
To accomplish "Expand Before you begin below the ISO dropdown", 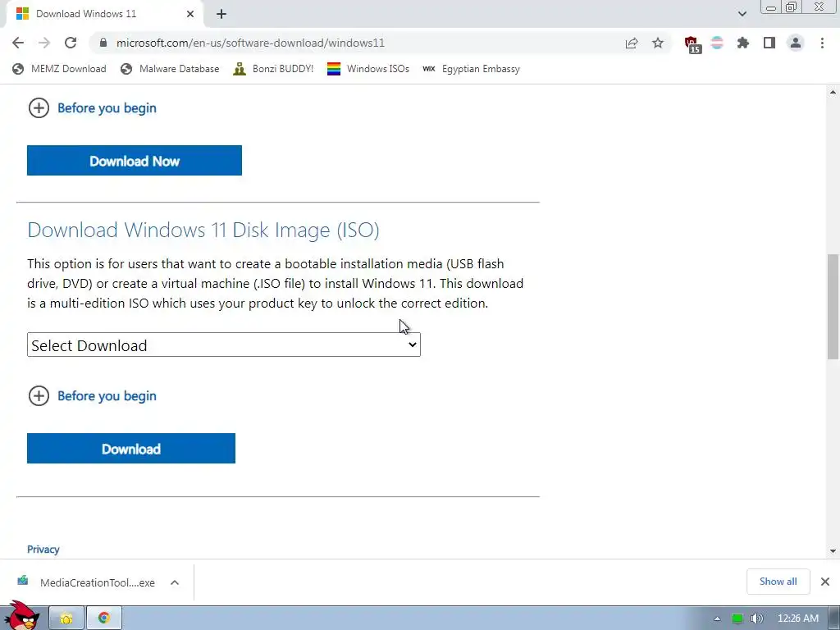I will coord(92,396).
